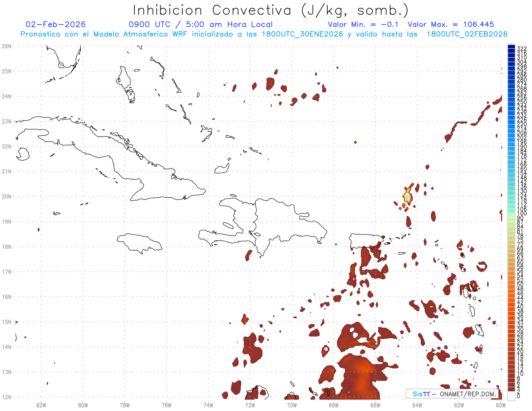Click the "78W" longitude label
Image resolution: width=532 pixels, height=411 pixels.
125,405
